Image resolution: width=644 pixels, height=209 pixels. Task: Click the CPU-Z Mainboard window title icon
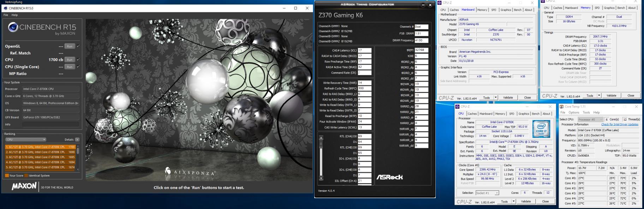pos(440,3)
